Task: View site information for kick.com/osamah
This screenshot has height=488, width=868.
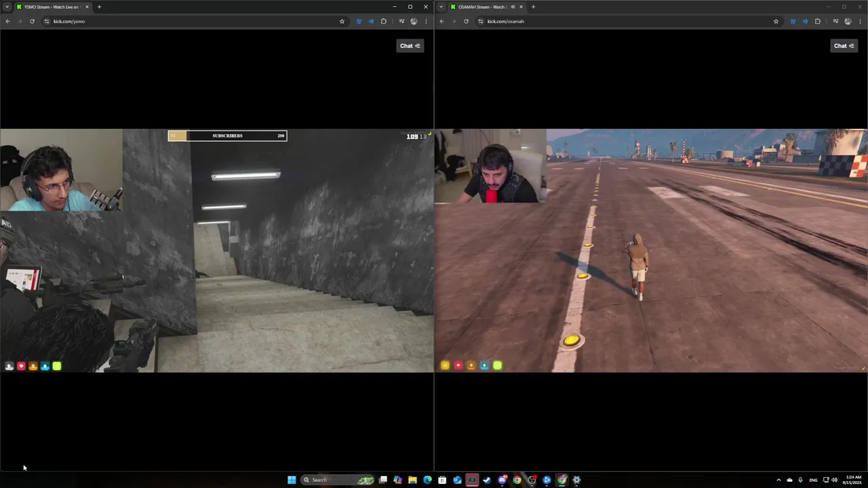Action: coord(481,21)
